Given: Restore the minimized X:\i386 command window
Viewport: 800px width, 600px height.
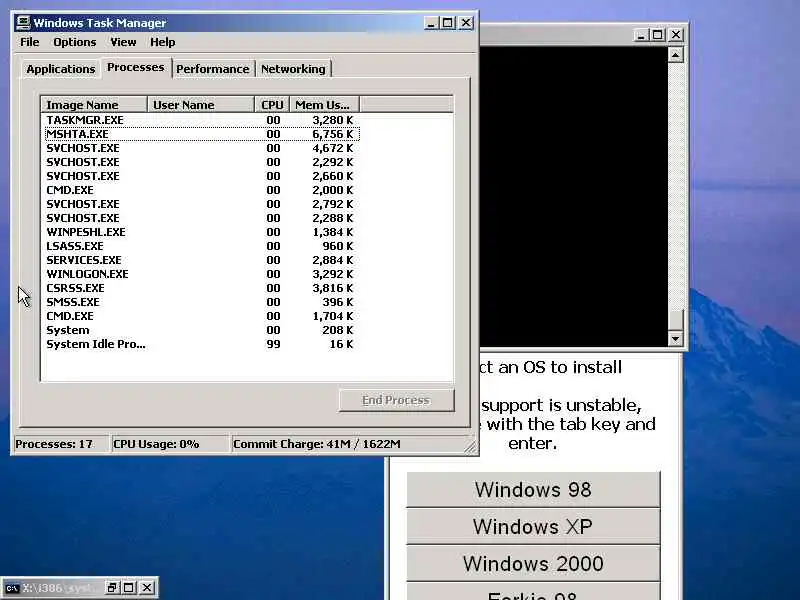Looking at the screenshot, I should point(112,588).
